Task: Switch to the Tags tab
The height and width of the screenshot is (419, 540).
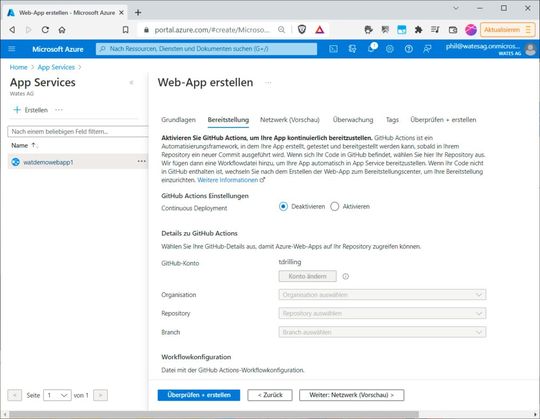Action: 392,120
